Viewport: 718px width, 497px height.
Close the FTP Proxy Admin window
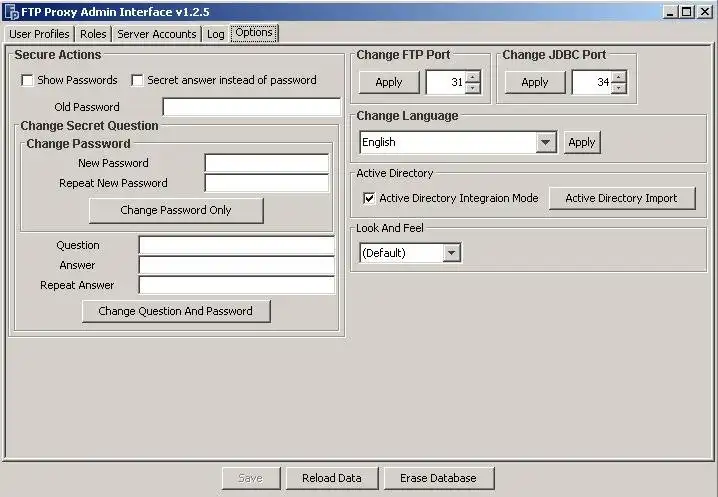click(705, 12)
